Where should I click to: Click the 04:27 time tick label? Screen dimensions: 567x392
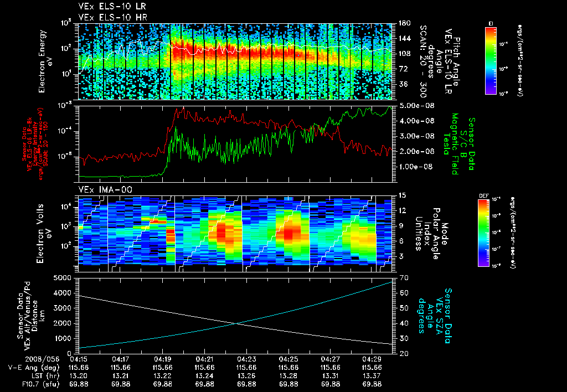point(330,359)
